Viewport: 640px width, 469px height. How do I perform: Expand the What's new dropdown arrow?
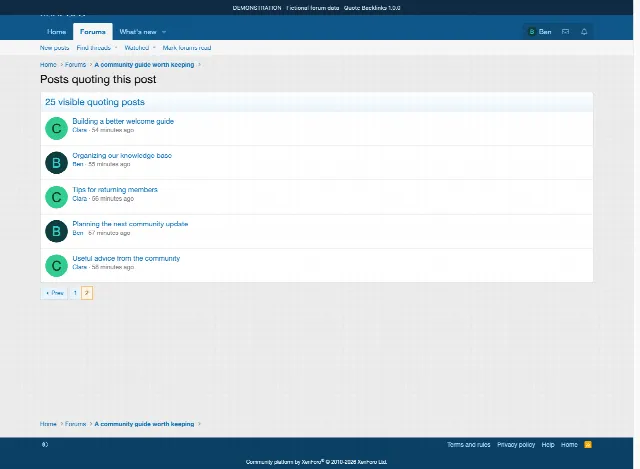[x=164, y=32]
